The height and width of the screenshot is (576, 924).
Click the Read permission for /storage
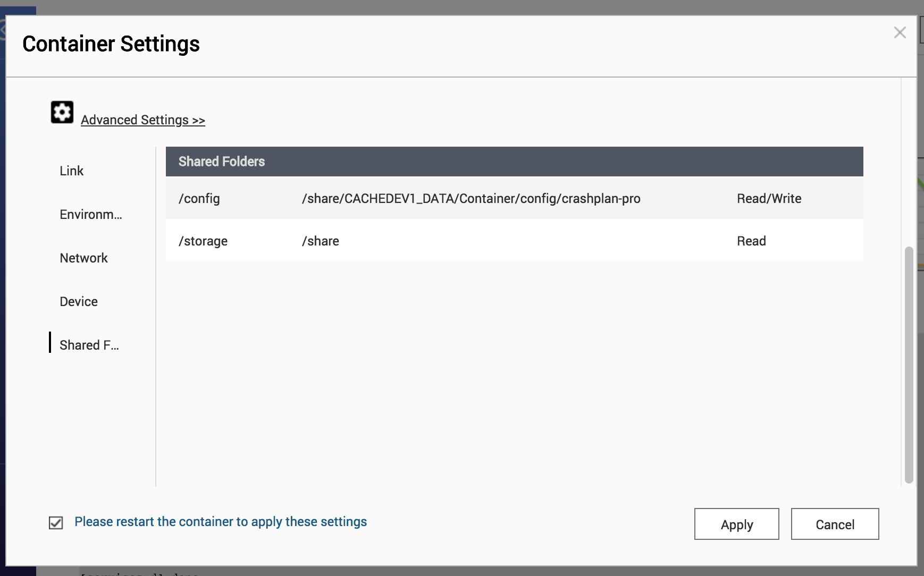(751, 241)
